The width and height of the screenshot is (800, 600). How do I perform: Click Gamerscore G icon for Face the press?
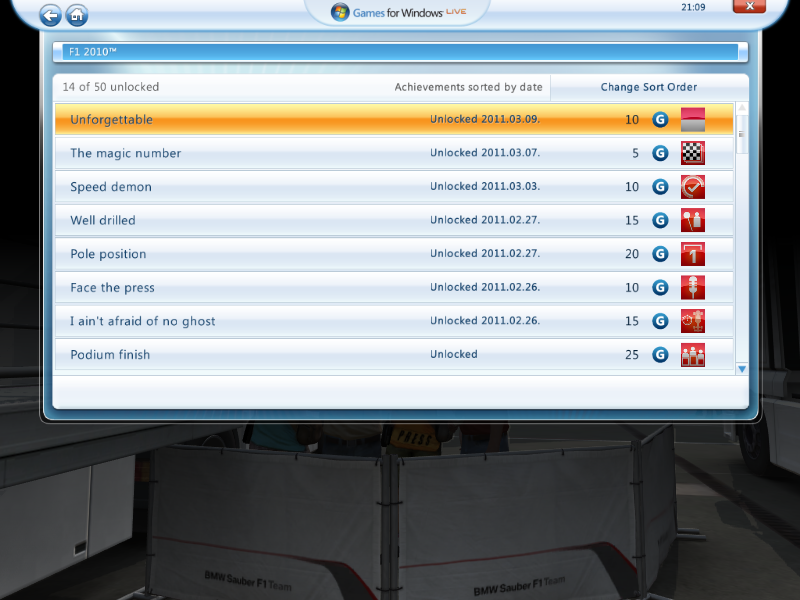[660, 288]
